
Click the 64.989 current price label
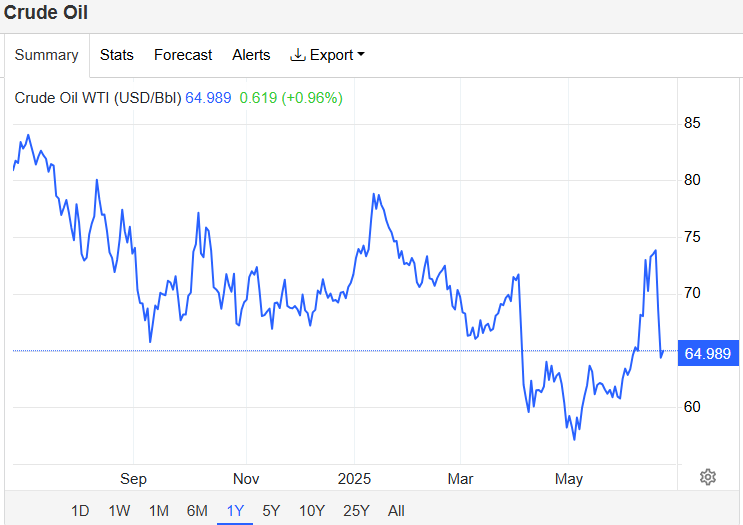[x=708, y=353]
